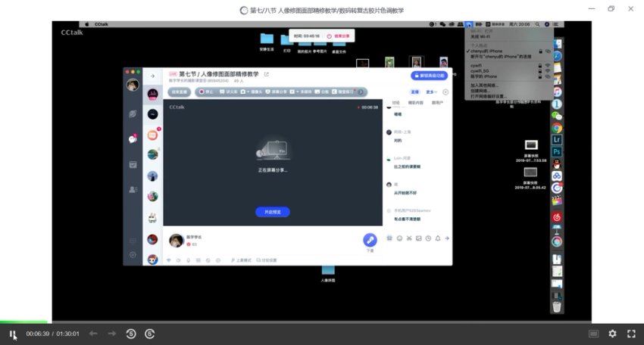Pause the video with the pause button

pyautogui.click(x=12, y=334)
